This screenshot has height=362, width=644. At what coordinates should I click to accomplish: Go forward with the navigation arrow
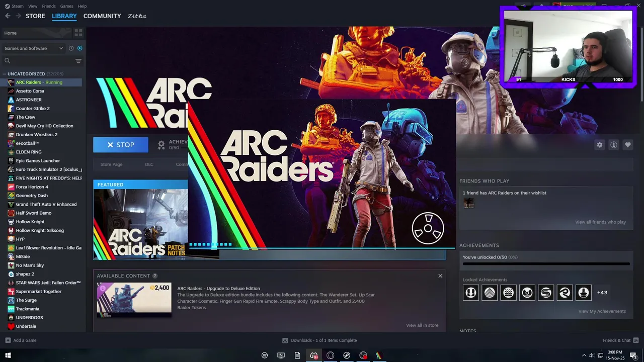tap(18, 16)
